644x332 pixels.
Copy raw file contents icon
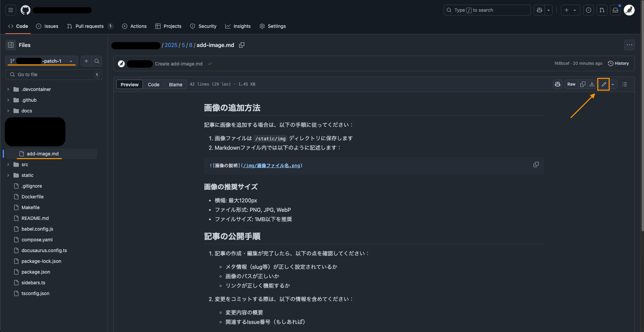[583, 84]
